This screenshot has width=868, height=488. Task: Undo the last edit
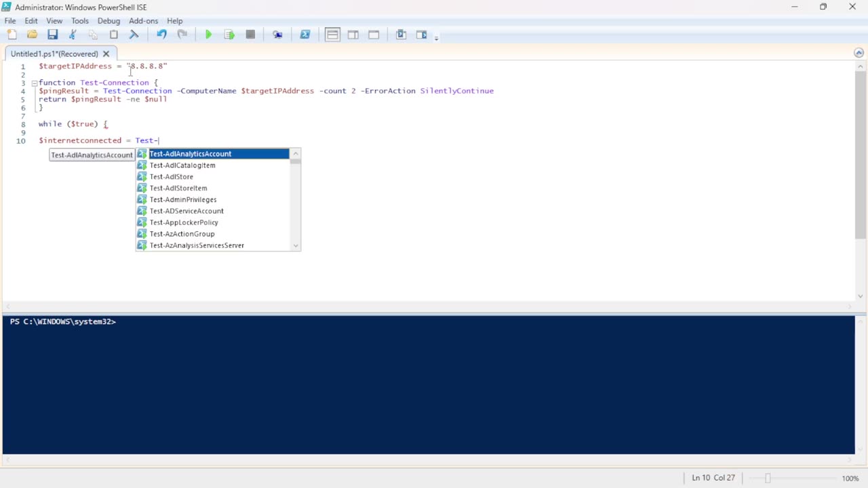tap(161, 35)
